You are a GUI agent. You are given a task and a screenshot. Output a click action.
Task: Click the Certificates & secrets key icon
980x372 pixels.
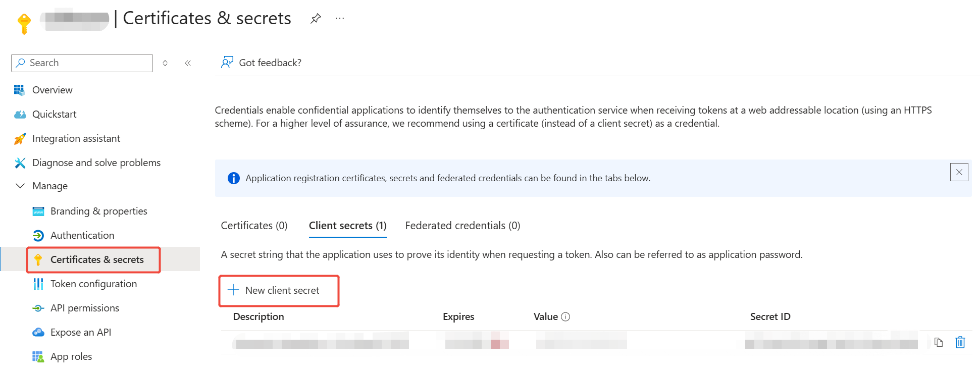pos(38,259)
